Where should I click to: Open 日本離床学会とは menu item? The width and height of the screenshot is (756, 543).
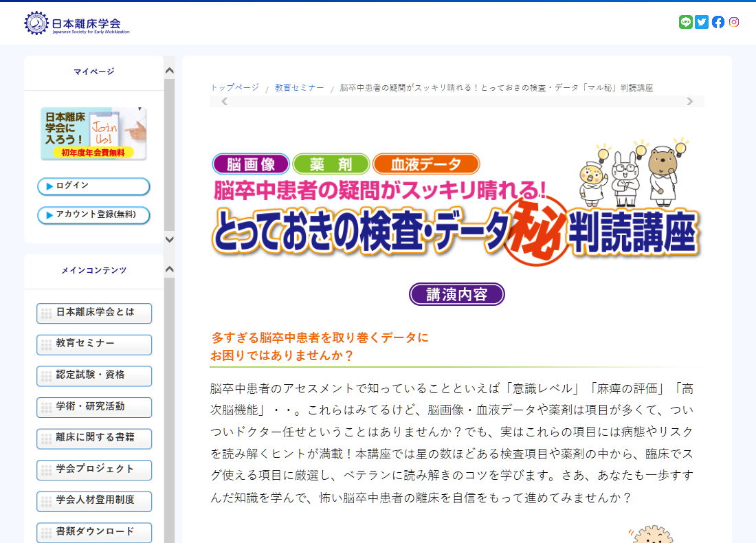[x=94, y=313]
